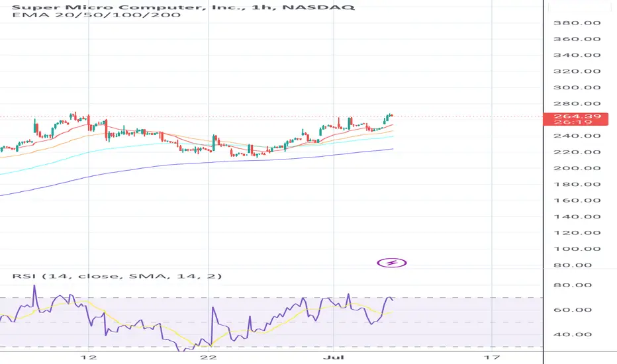The height and width of the screenshot is (364, 617).
Task: Click the 380.00 price axis label
Action: click(577, 23)
